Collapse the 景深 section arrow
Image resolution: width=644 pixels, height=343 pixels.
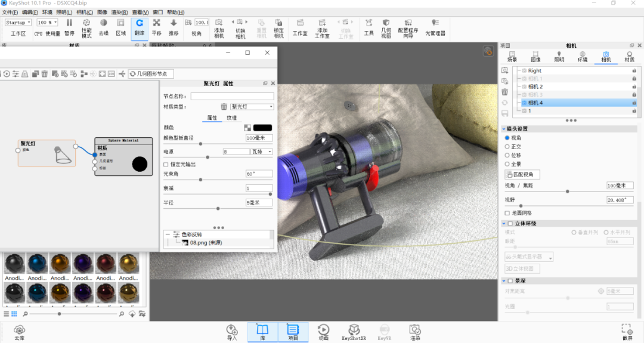pyautogui.click(x=504, y=281)
